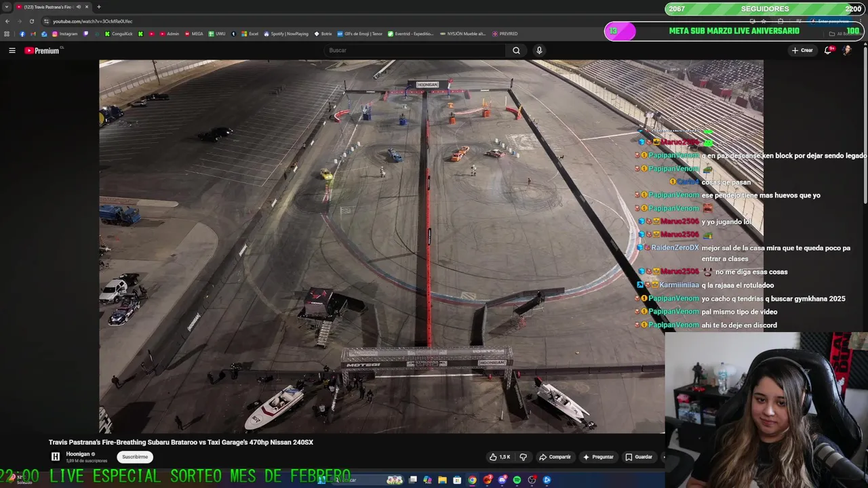868x488 pixels.
Task: Open File Explorer from taskbar
Action: tap(442, 480)
